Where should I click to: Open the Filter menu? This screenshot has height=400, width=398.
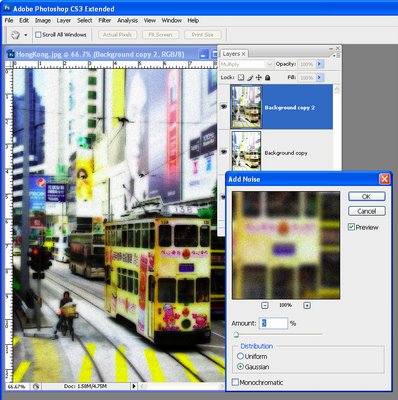coord(104,20)
